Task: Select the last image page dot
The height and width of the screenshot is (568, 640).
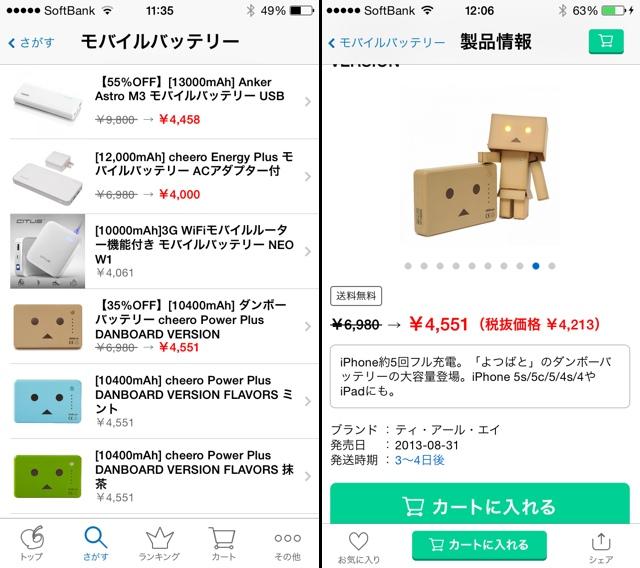Action: point(552,266)
